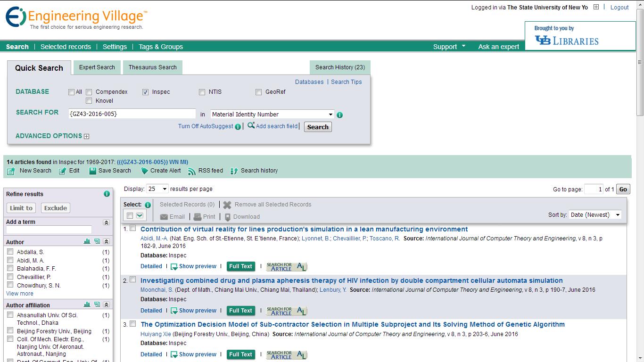Open Settings in the nav bar

115,47
